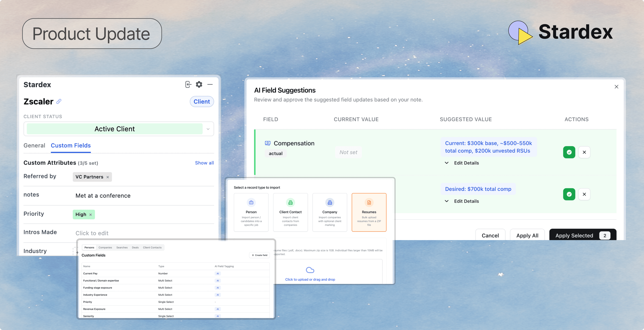
Task: Click the Intros Made edit field
Action: point(92,233)
